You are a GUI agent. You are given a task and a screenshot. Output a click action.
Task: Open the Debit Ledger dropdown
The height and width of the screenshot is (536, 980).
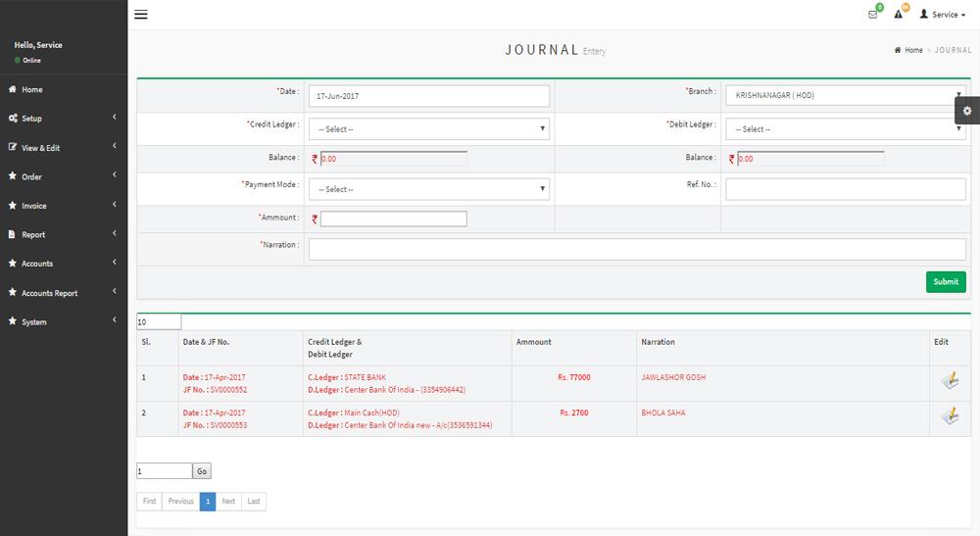click(845, 128)
